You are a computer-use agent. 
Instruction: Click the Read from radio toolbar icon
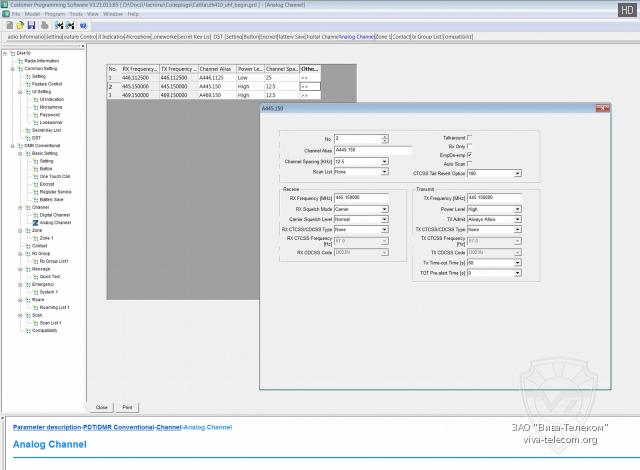coord(59,25)
